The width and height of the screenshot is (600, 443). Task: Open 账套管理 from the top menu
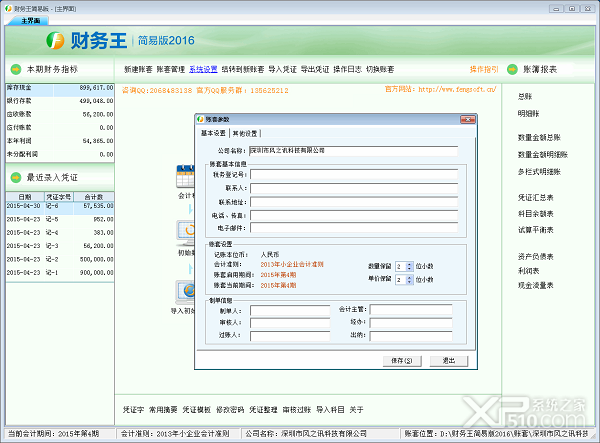[x=171, y=69]
